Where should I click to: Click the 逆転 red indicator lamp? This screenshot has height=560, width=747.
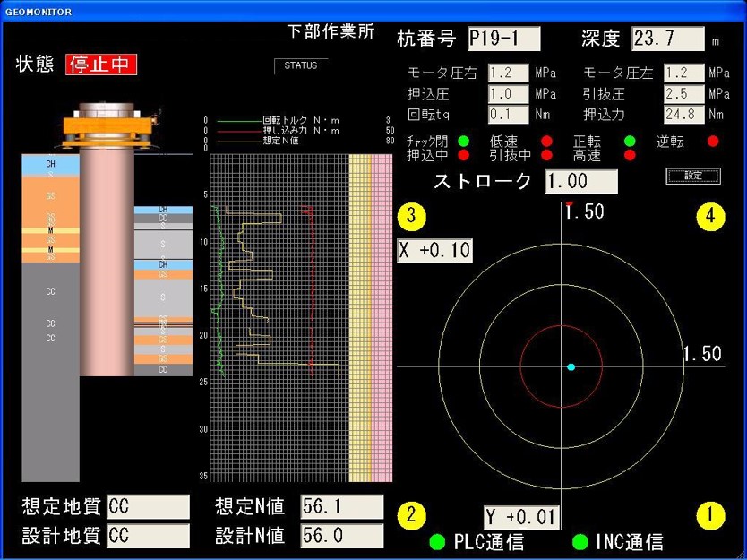point(713,141)
